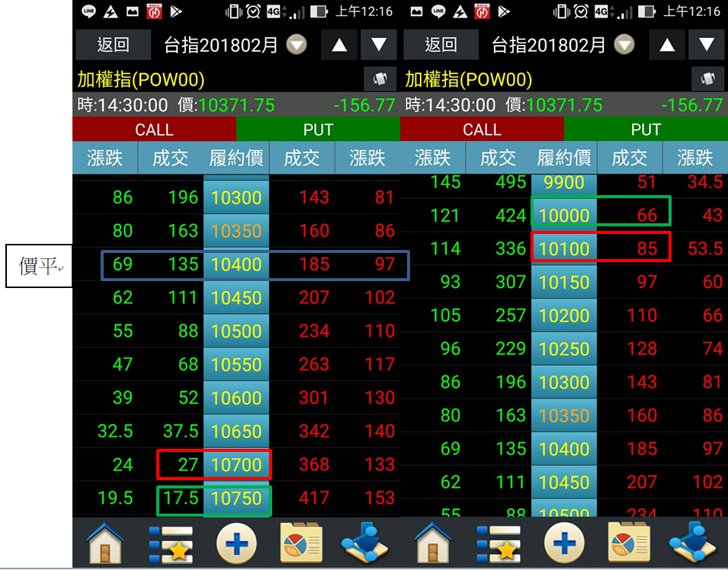Tap the LINE notification icon in left status bar
Viewport: 728px width, 570px height.
88,11
